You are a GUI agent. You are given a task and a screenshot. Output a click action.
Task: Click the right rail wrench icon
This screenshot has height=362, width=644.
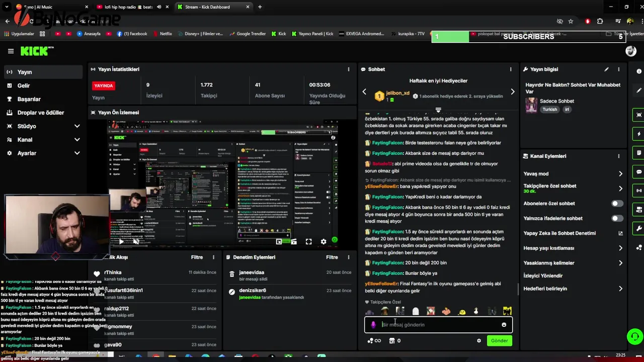tap(639, 228)
